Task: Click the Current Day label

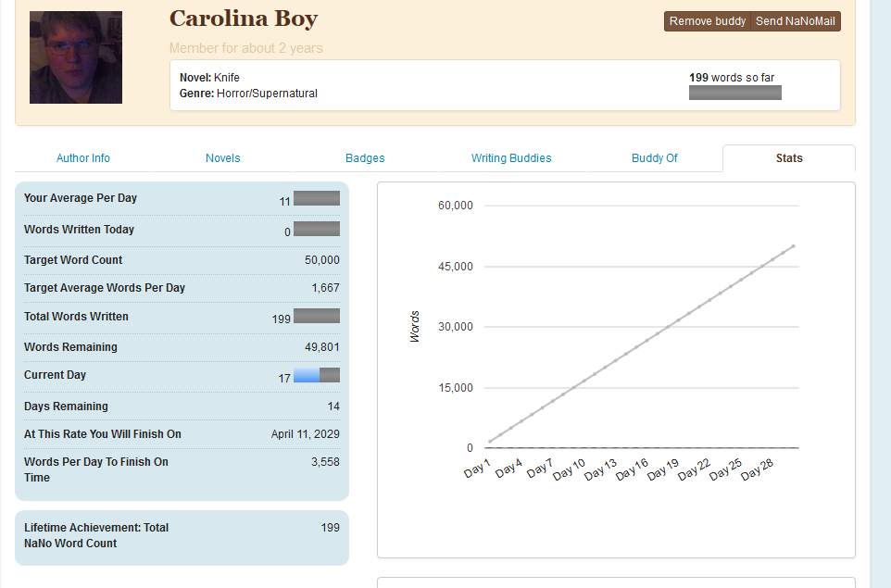Action: (x=55, y=375)
